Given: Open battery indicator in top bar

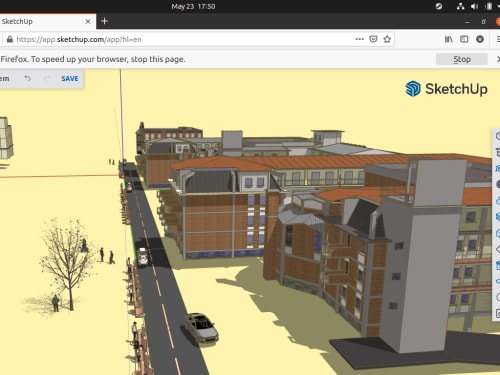Looking at the screenshot, I should tap(488, 6).
